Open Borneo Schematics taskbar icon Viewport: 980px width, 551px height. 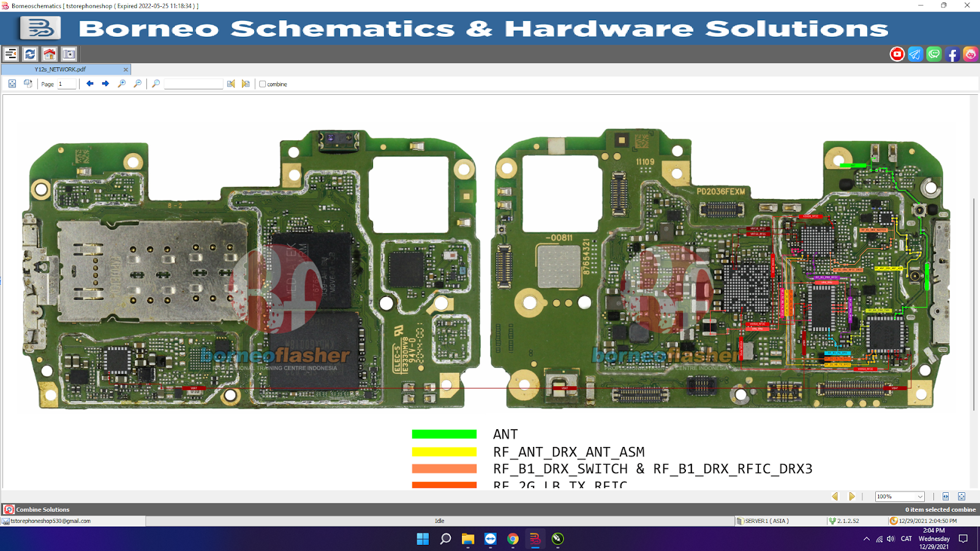(x=535, y=539)
